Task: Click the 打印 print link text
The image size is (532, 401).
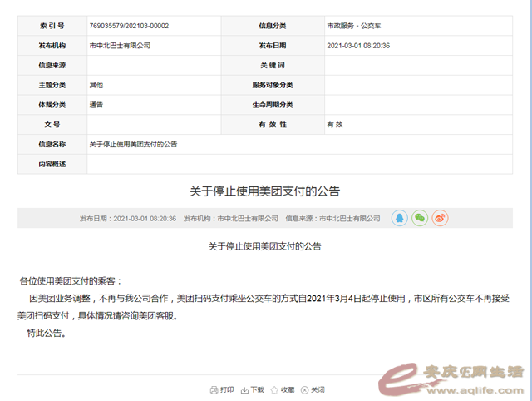Action: [x=227, y=389]
